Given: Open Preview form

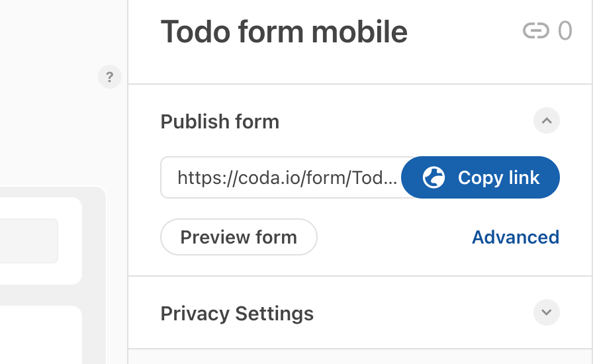Looking at the screenshot, I should [239, 237].
